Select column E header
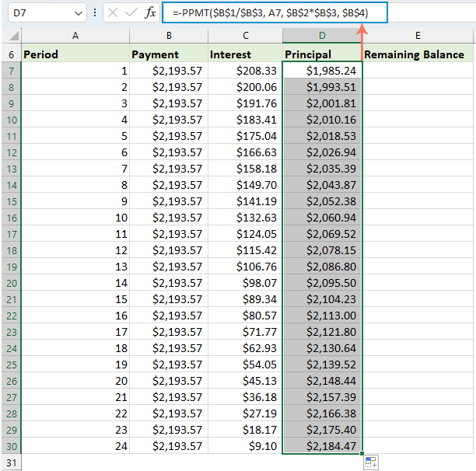 click(x=418, y=36)
